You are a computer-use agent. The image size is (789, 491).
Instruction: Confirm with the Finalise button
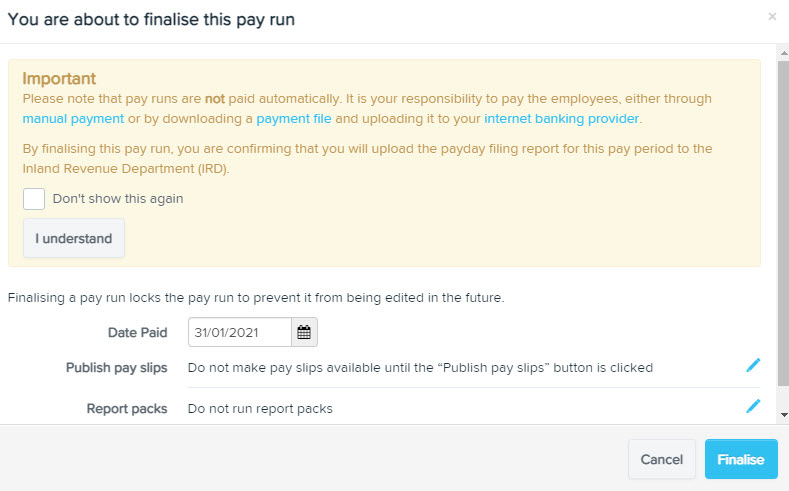(x=741, y=459)
